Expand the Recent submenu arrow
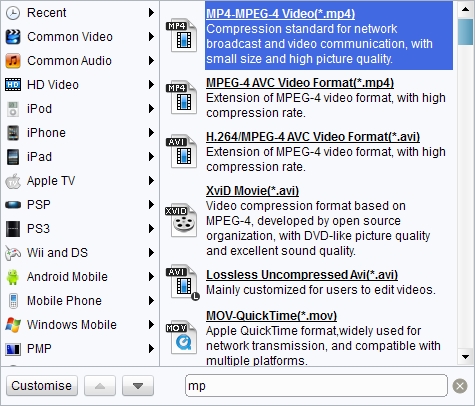475x406 pixels. (x=151, y=13)
